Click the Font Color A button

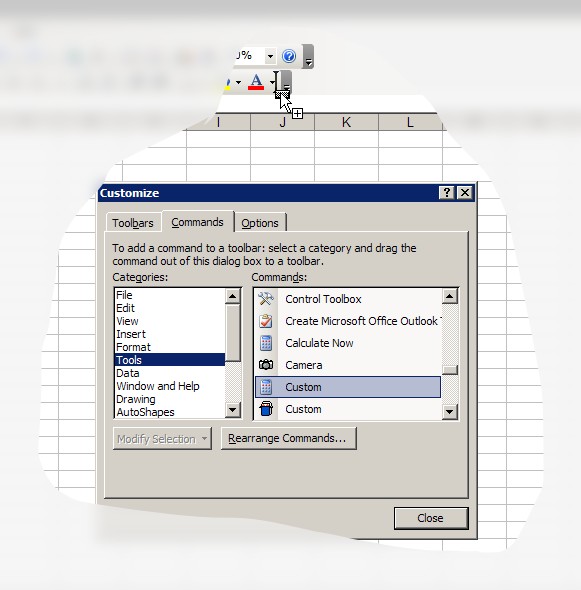(x=256, y=82)
